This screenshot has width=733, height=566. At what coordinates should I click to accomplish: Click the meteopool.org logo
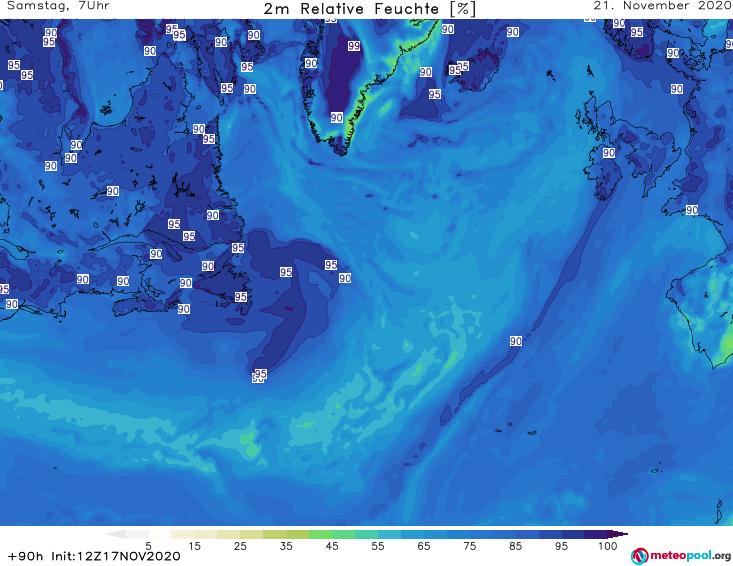[681, 556]
